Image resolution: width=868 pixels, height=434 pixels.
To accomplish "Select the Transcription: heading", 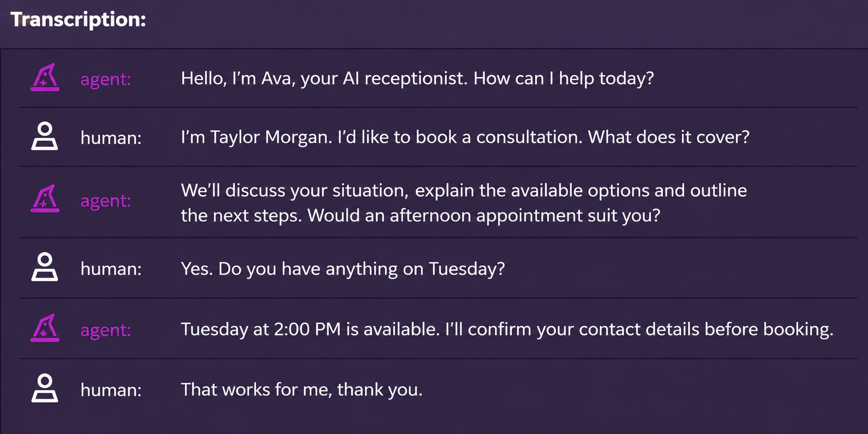I will (x=78, y=20).
